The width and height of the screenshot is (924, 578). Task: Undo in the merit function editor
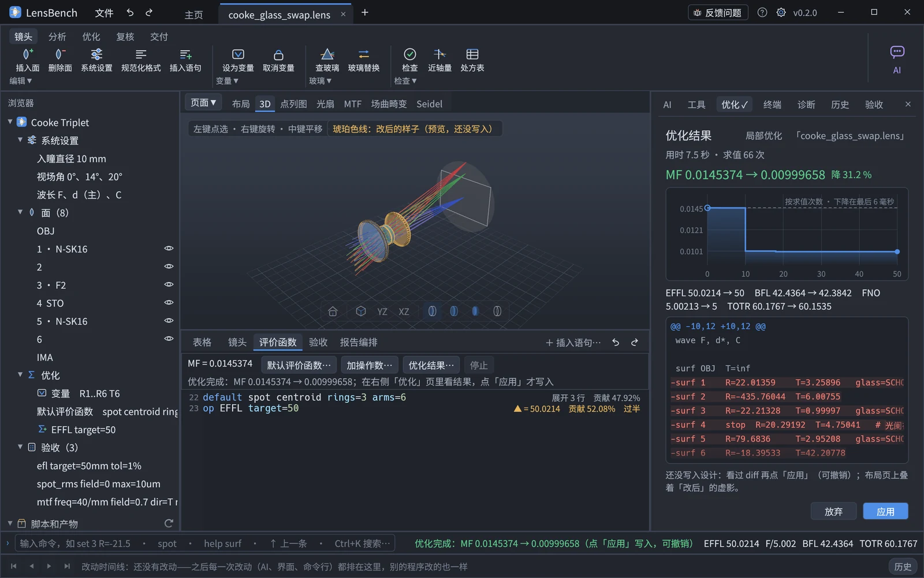coord(616,343)
